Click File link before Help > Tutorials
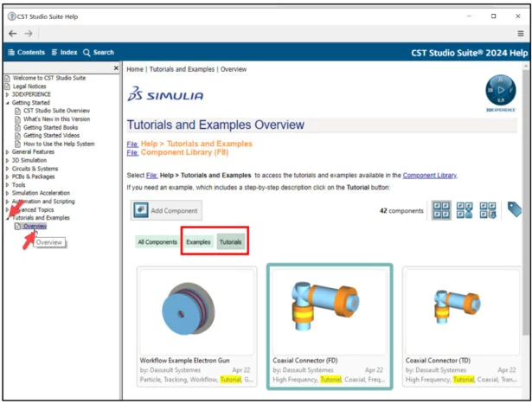Viewport: 532px width, 404px height. point(132,144)
